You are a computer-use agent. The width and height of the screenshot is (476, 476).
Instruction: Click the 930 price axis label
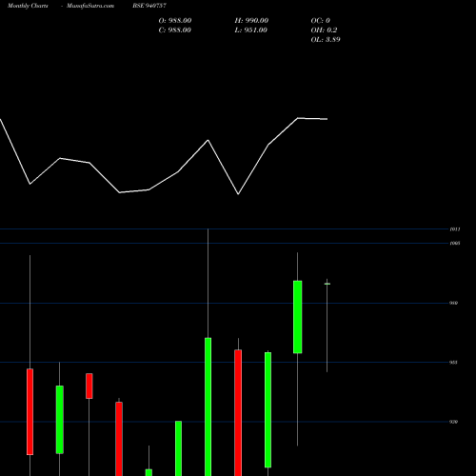click(x=453, y=422)
